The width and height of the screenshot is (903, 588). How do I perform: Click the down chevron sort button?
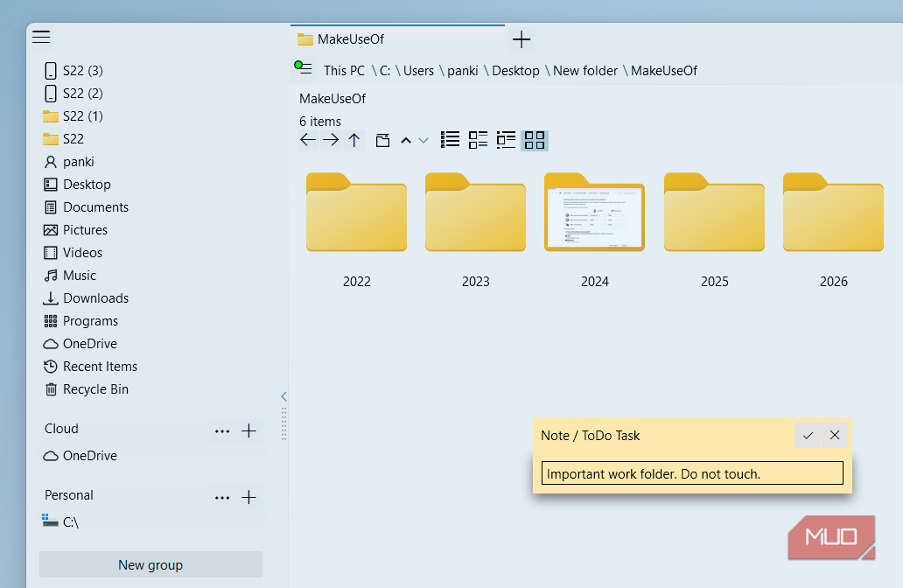tap(423, 141)
